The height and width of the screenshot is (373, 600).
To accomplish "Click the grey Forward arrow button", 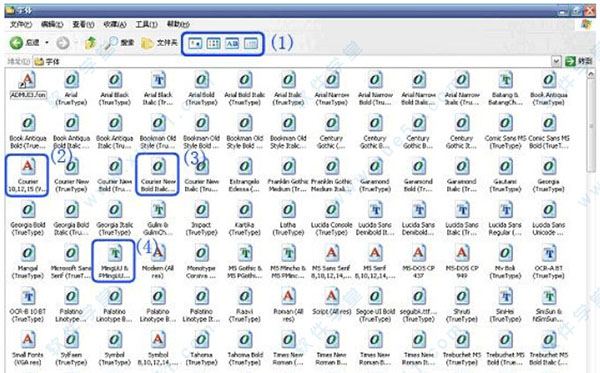I will [x=64, y=43].
